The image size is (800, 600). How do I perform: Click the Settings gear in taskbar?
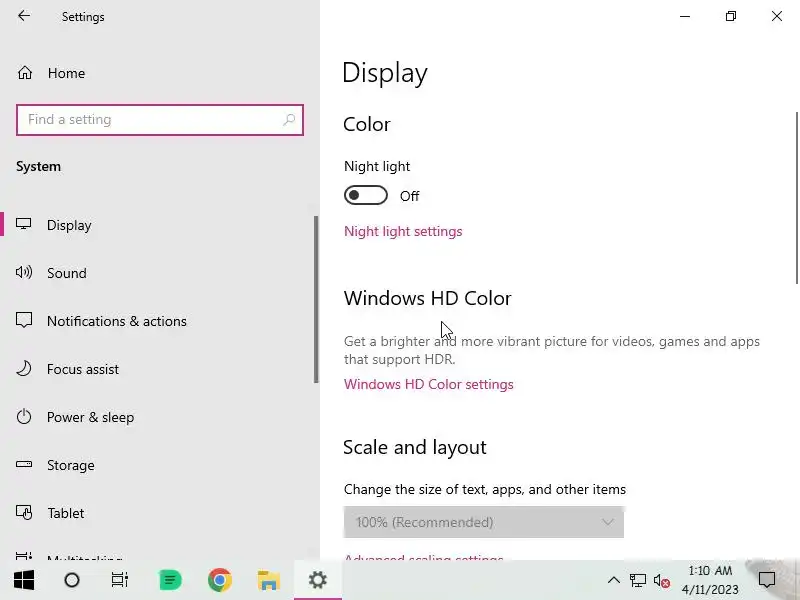[x=317, y=580]
